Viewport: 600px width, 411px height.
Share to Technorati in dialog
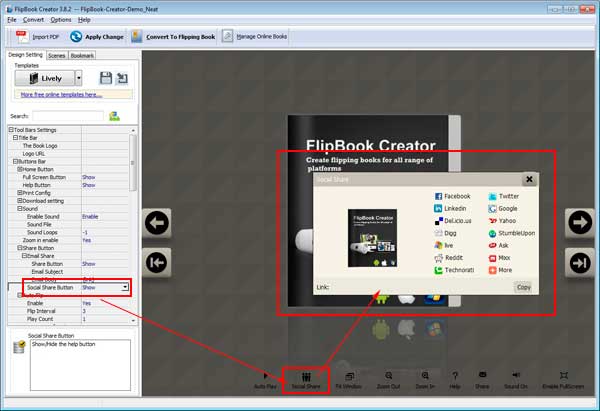pyautogui.click(x=454, y=270)
